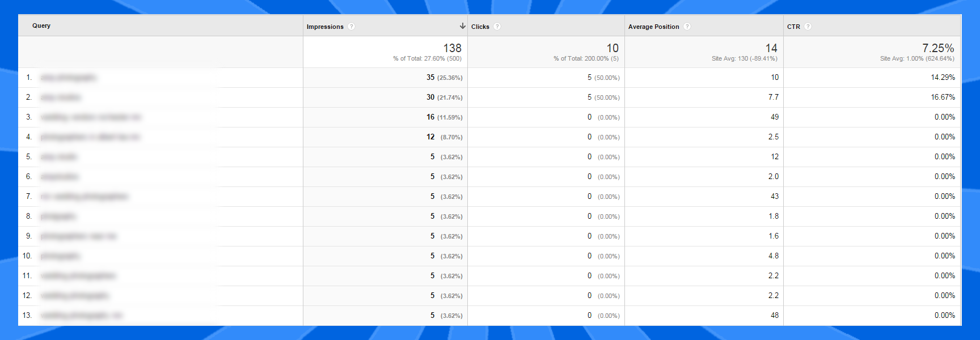980x340 pixels.
Task: Select the total impressions value 138
Action: click(x=452, y=48)
